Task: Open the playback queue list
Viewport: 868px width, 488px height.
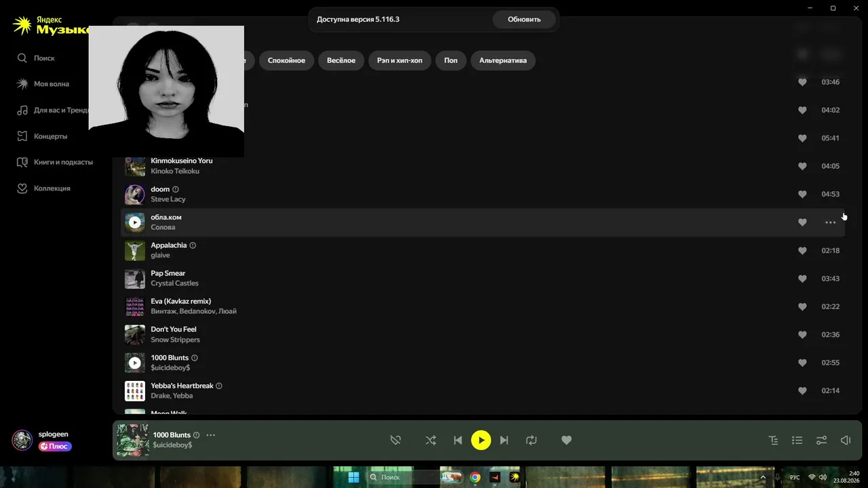Action: point(797,441)
